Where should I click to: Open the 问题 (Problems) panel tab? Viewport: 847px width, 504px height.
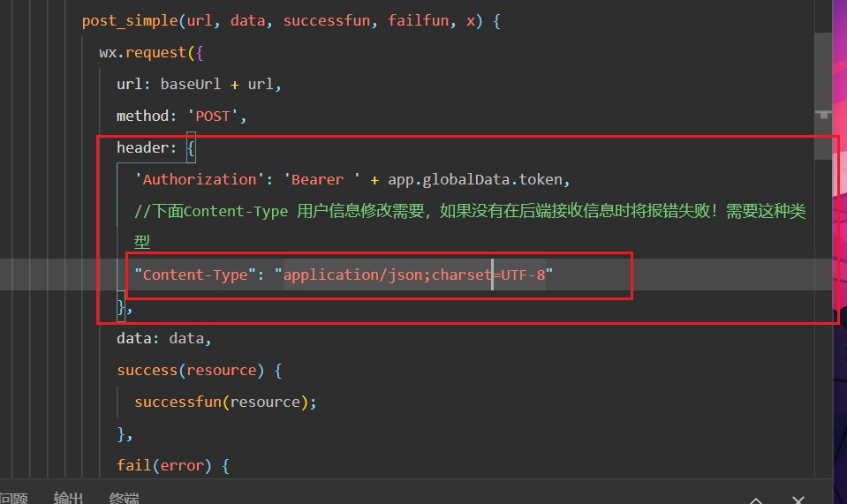coord(13,498)
